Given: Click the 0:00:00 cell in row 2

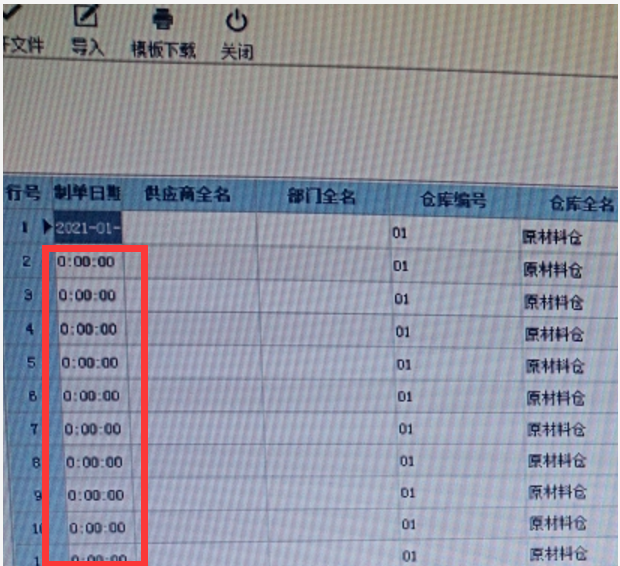Looking at the screenshot, I should point(86,261).
